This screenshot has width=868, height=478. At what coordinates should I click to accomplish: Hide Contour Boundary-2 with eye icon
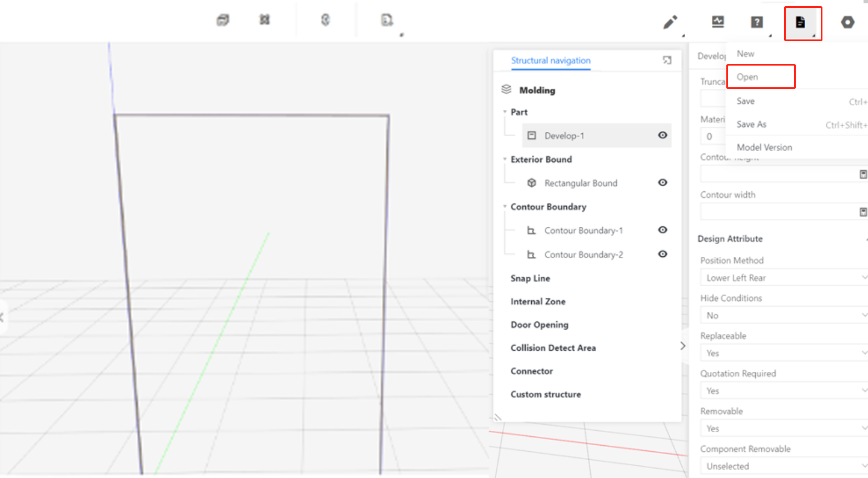(662, 254)
